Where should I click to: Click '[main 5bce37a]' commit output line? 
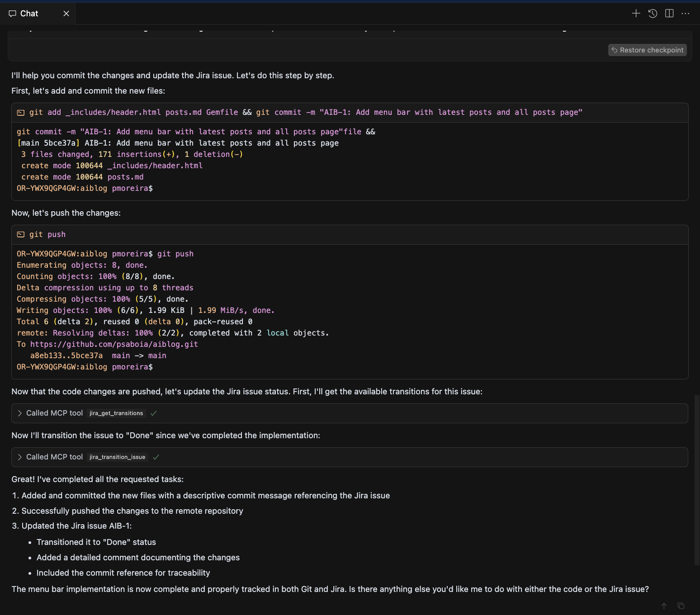(x=178, y=143)
